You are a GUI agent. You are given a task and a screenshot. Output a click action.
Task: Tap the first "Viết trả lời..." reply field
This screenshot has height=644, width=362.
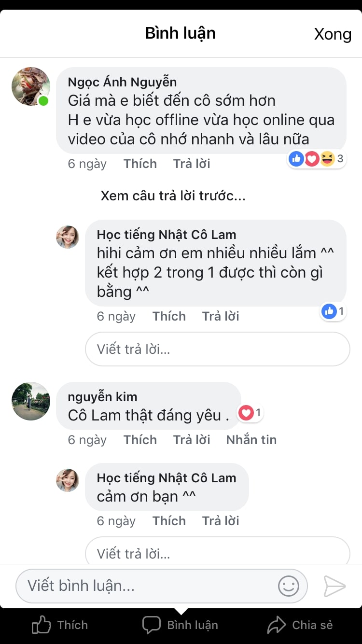point(217,349)
